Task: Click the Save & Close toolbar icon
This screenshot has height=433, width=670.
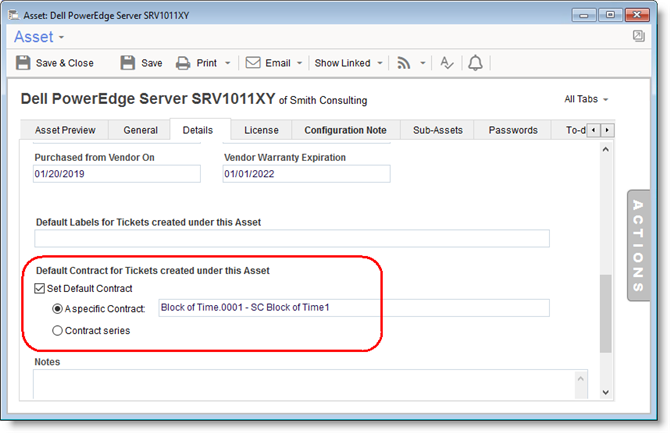Action: click(x=23, y=62)
